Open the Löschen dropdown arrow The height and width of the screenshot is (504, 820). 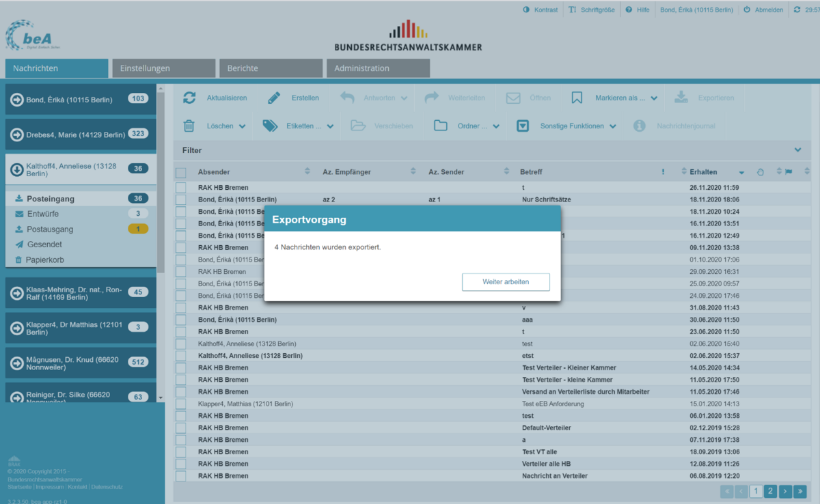pos(242,126)
